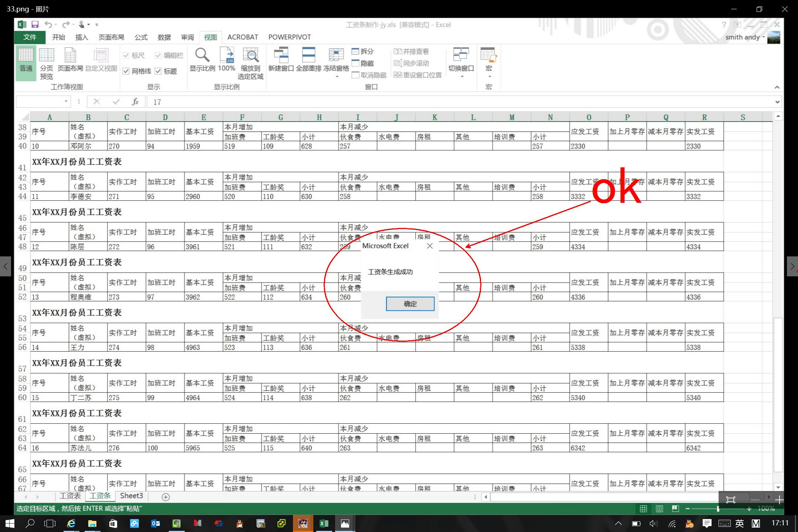Open the Data (数据) ribbon tab
Screen dimensions: 798x532
(x=164, y=37)
